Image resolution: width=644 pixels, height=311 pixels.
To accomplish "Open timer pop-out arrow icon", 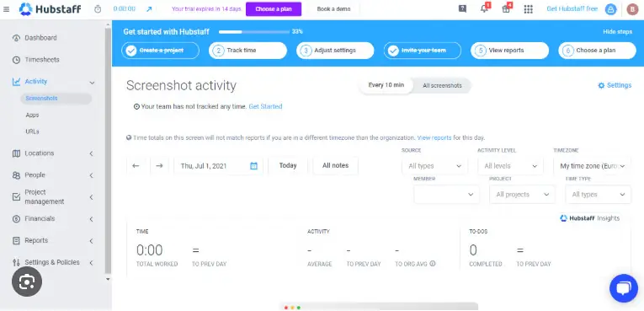I will 149,9.
